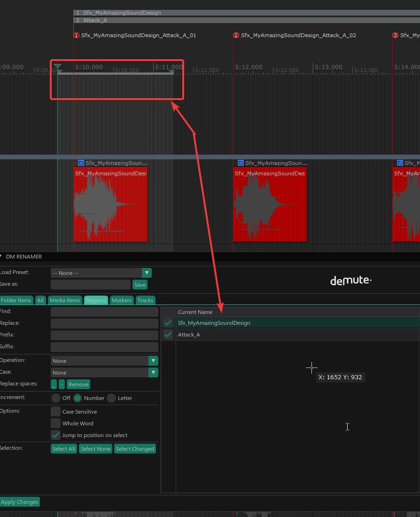Screen dimensions: 420x517
Task: Switch to the All tab
Action: pyautogui.click(x=40, y=300)
